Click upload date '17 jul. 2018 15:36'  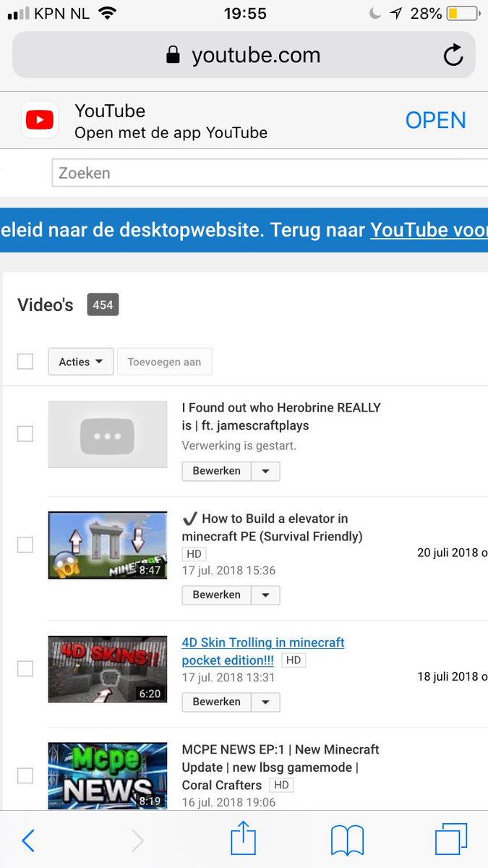pyautogui.click(x=228, y=571)
